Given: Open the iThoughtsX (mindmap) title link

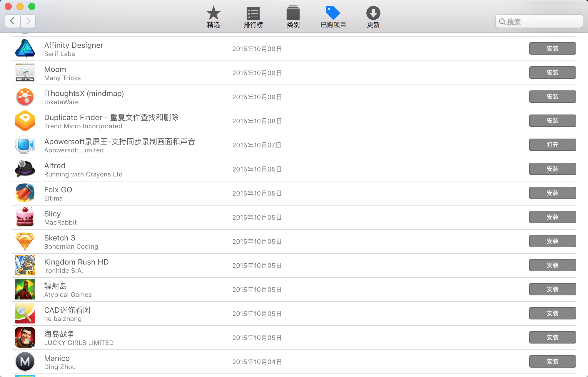Looking at the screenshot, I should pos(84,93).
